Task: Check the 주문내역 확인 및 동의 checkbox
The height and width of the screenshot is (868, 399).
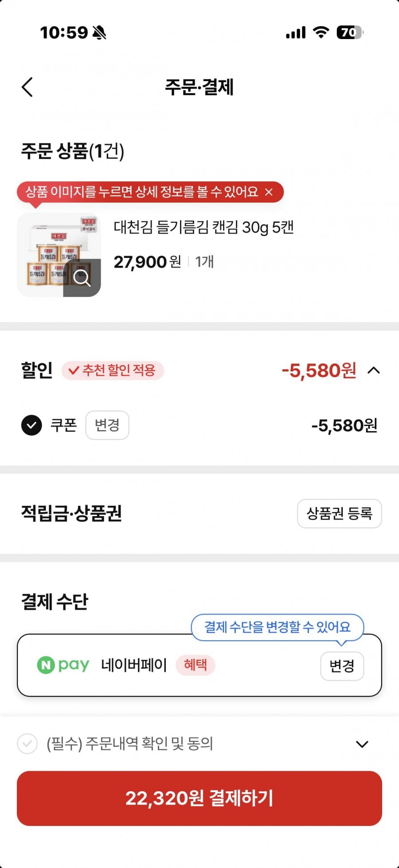Action: pos(27,744)
